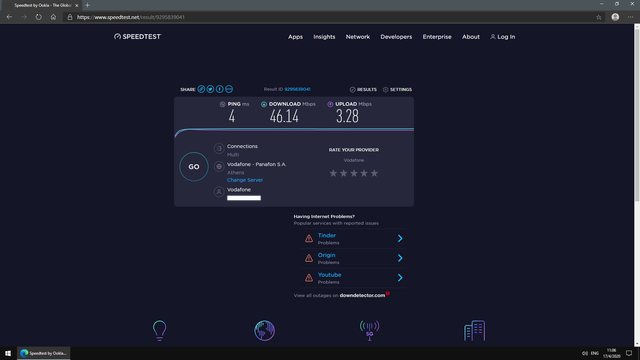
Task: Click the Speedtest logo
Action: tap(138, 37)
